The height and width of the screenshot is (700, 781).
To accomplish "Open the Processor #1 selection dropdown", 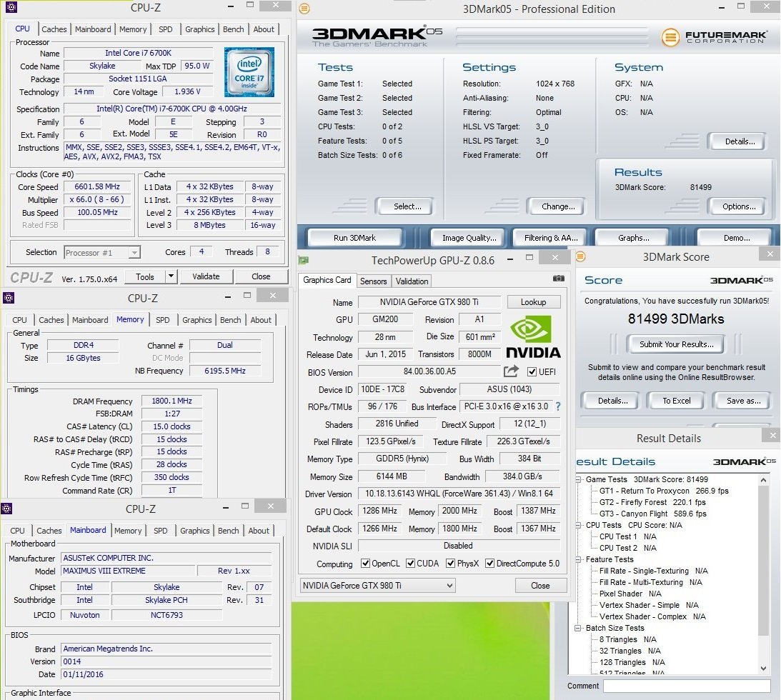I will point(134,252).
